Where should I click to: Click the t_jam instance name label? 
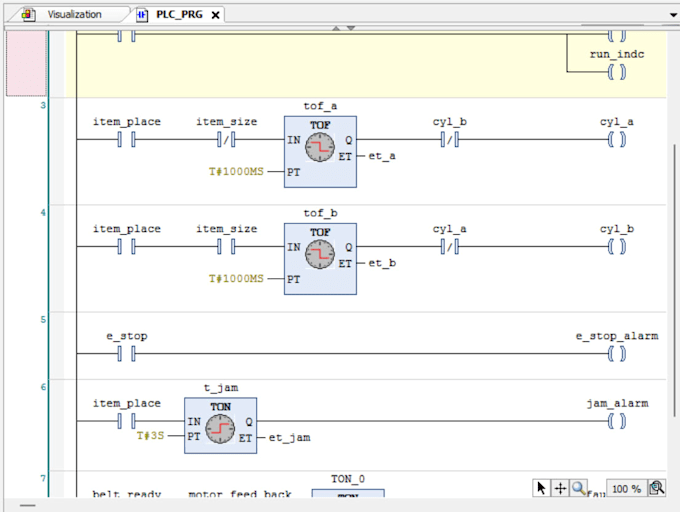tap(221, 388)
